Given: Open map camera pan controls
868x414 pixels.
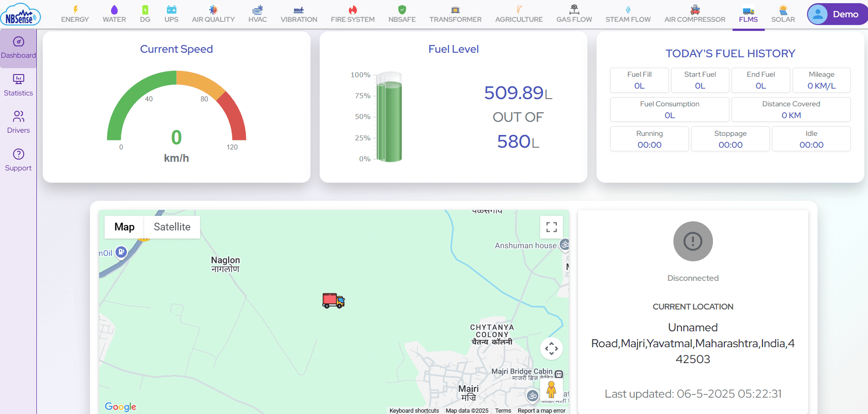Looking at the screenshot, I should tap(552, 349).
